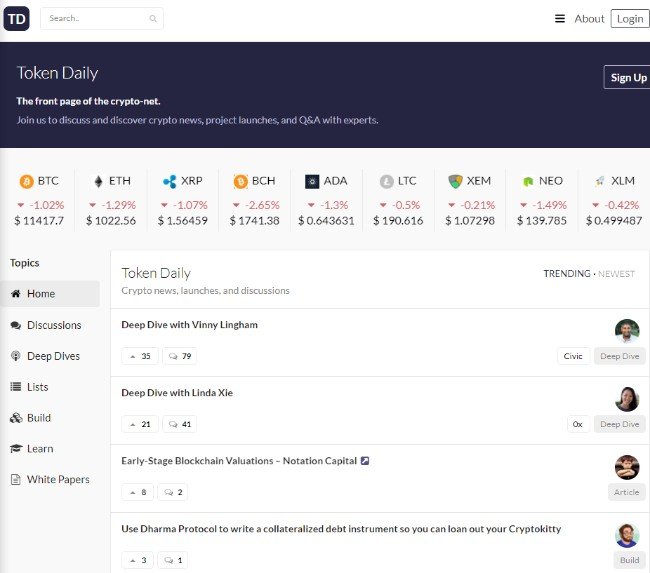
Task: Open the hamburger menu icon
Action: click(x=560, y=19)
